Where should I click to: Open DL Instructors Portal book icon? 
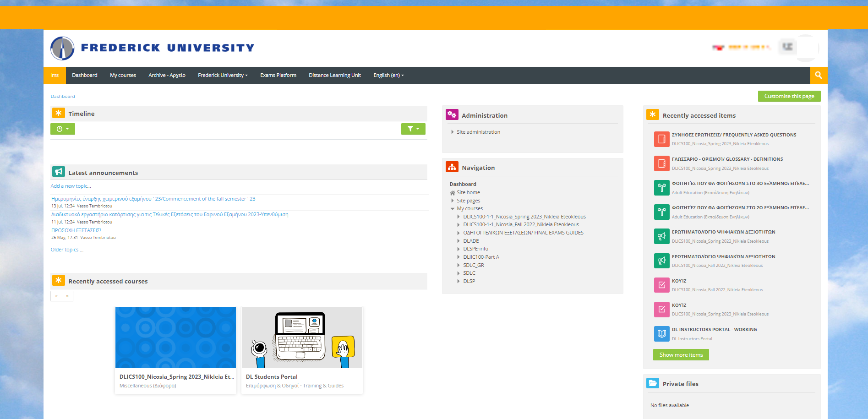661,333
